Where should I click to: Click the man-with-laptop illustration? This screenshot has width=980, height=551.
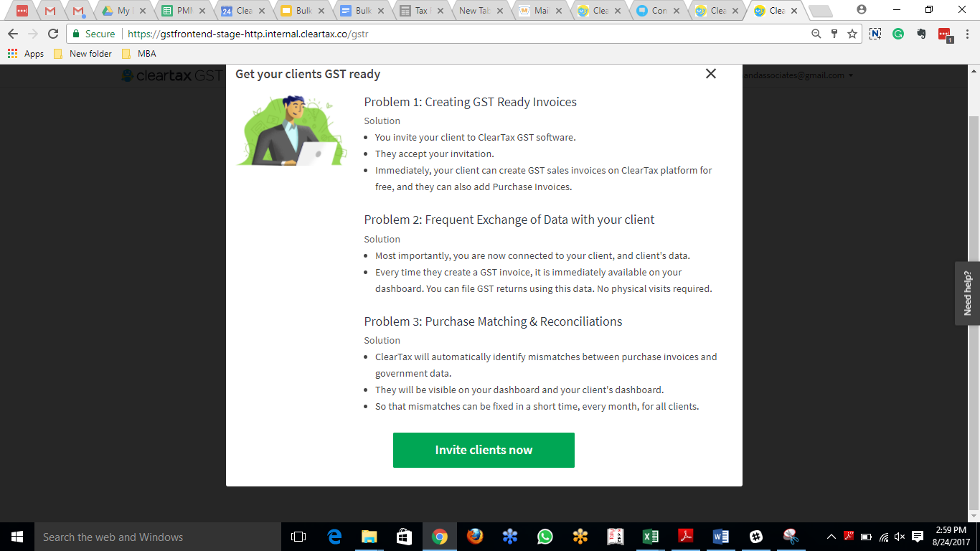click(292, 131)
